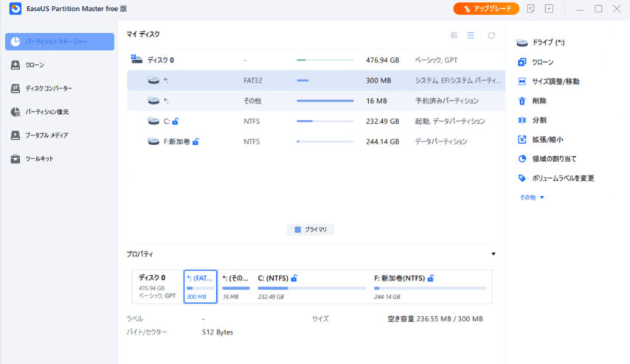Screen dimensions: 630x364
Task: Choose サイズ調整/移動 action
Action: (555, 82)
